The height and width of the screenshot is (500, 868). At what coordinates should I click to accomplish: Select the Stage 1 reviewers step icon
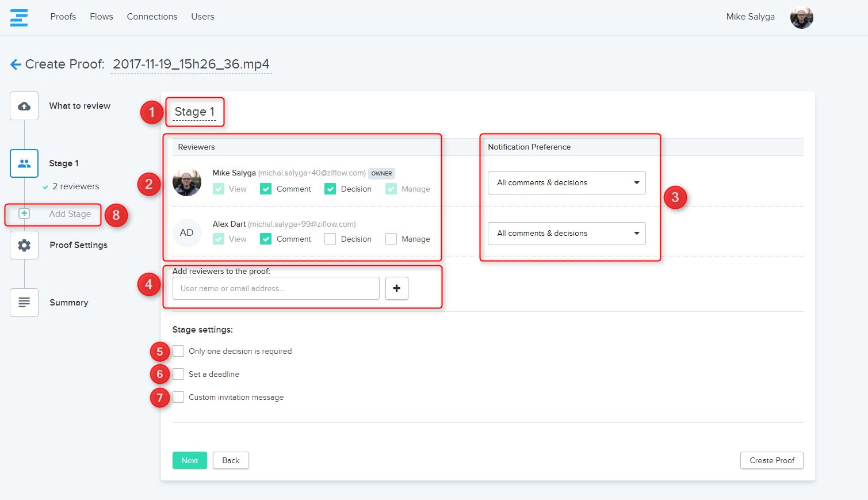(x=24, y=163)
